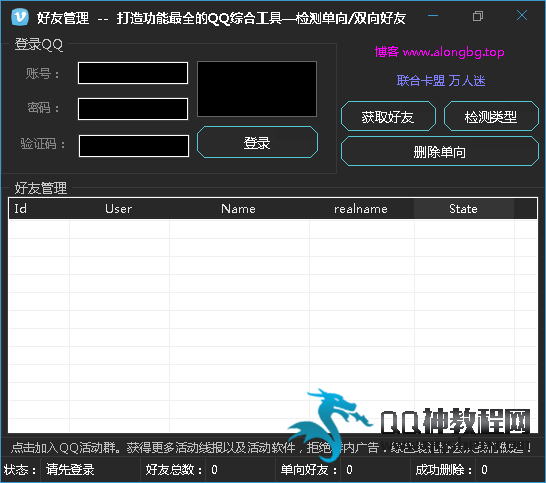The width and height of the screenshot is (546, 483).
Task: Click the 成功删除 count label
Action: [x=444, y=470]
